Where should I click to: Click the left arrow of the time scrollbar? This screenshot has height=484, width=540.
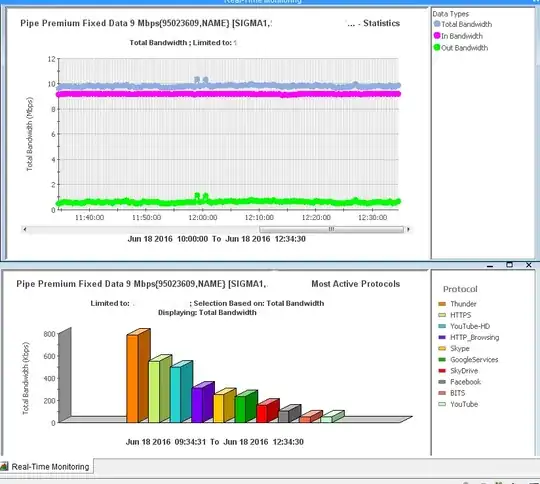[x=24, y=229]
